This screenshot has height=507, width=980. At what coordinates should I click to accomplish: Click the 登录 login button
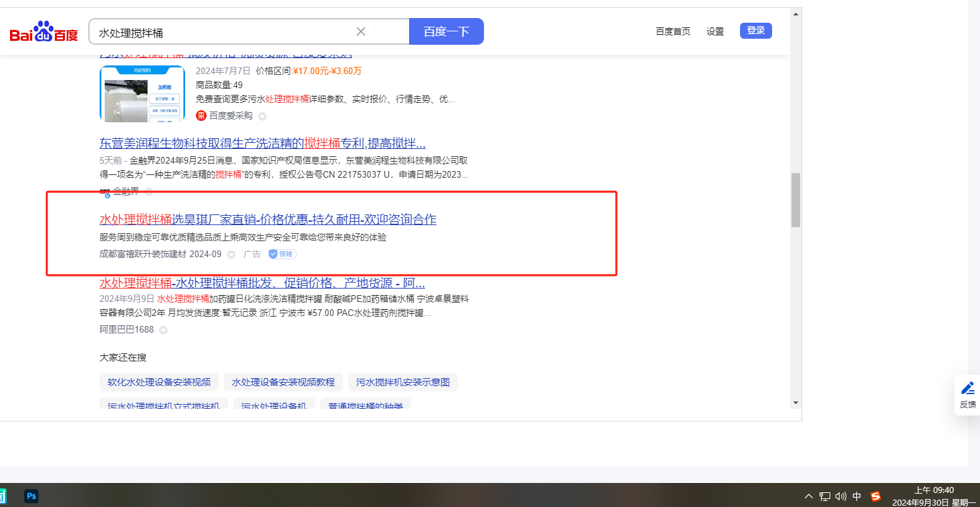pos(756,31)
